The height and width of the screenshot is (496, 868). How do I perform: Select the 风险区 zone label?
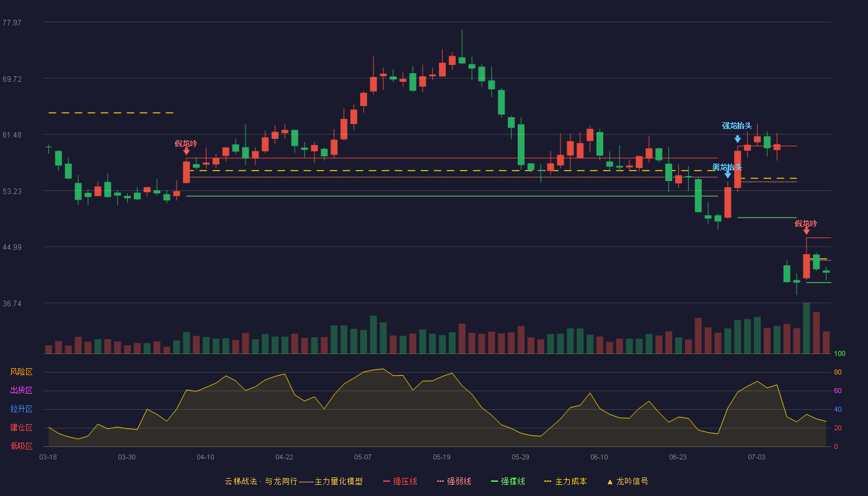click(x=21, y=372)
